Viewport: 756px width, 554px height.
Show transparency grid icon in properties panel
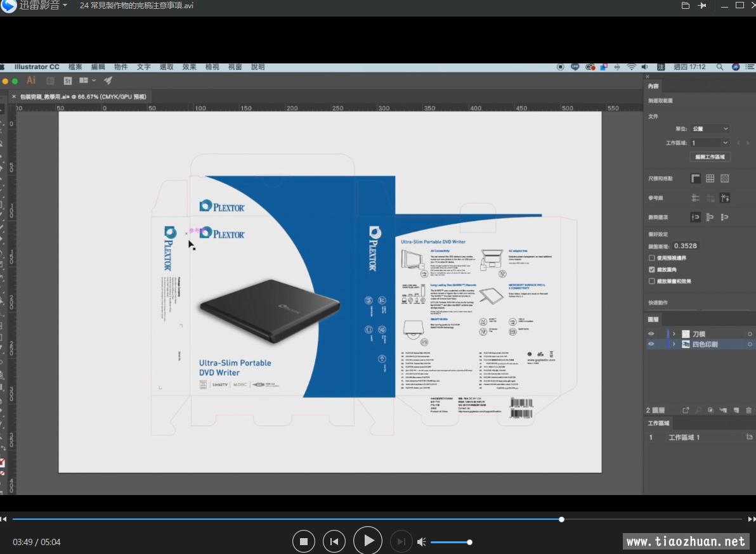725,179
